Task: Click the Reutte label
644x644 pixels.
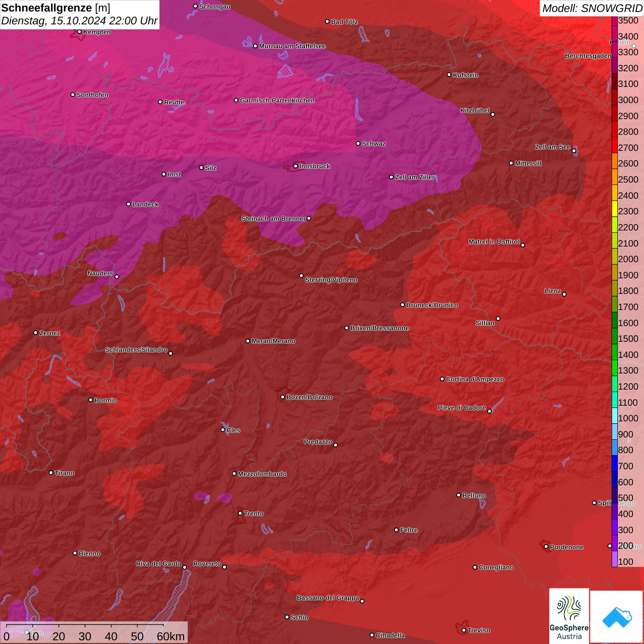Action: pos(174,102)
